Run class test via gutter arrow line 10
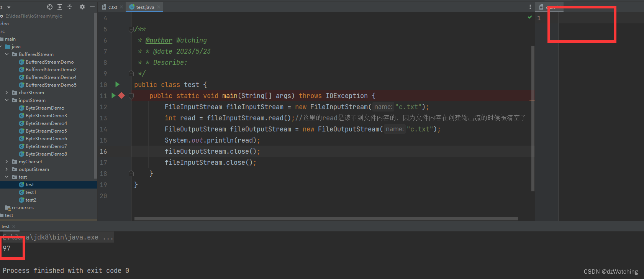Image resolution: width=644 pixels, height=279 pixels. [117, 84]
